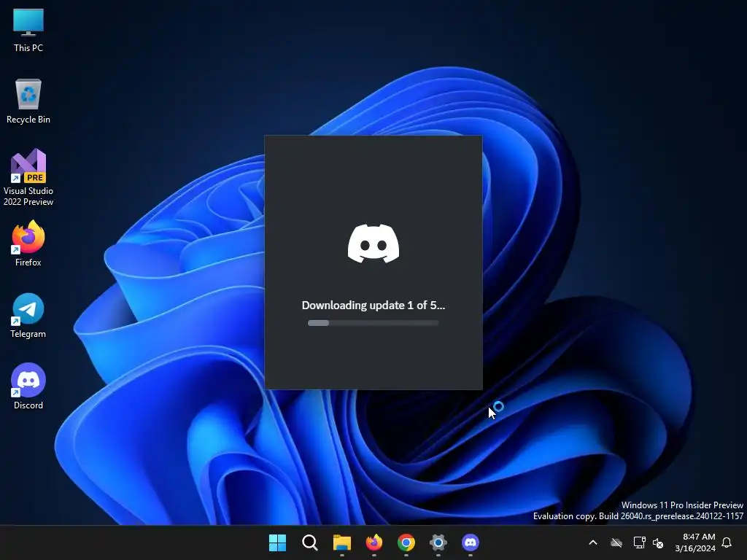Click the Discord update progress bar
The image size is (747, 560).
coord(373,323)
